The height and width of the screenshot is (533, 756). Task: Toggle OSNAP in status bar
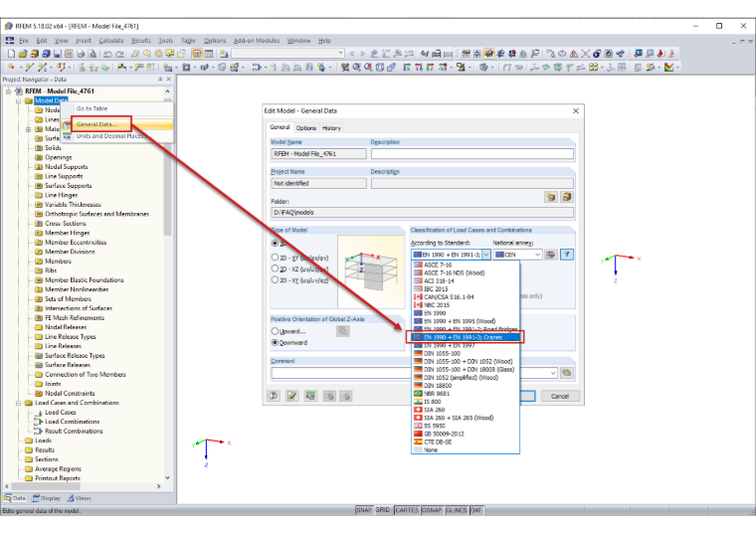(432, 510)
